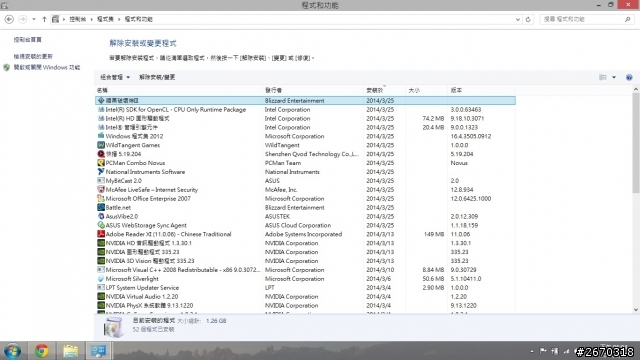The width and height of the screenshot is (640, 360).
Task: Go back with the back arrow
Action: 9,19
